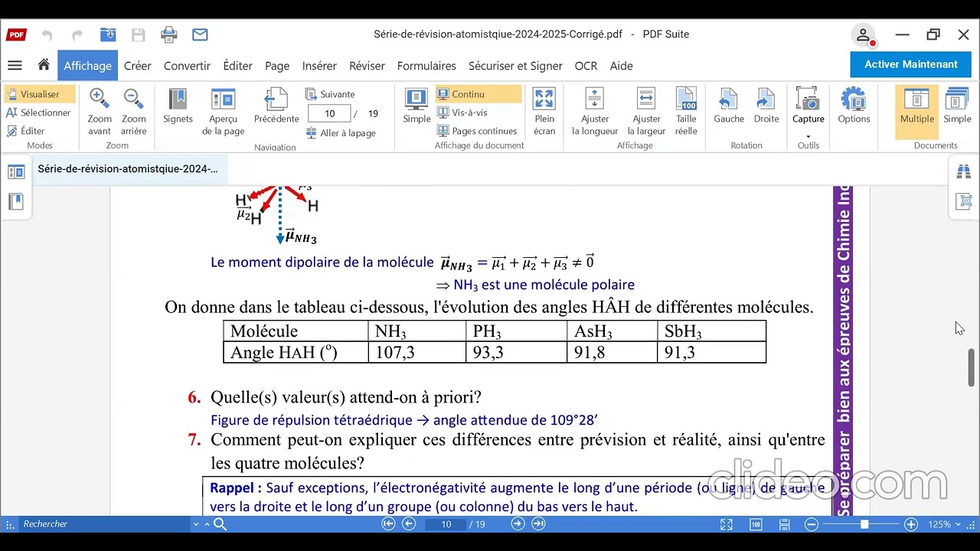Click status bar zoom-out minus
The height and width of the screenshot is (551, 980).
tap(812, 524)
